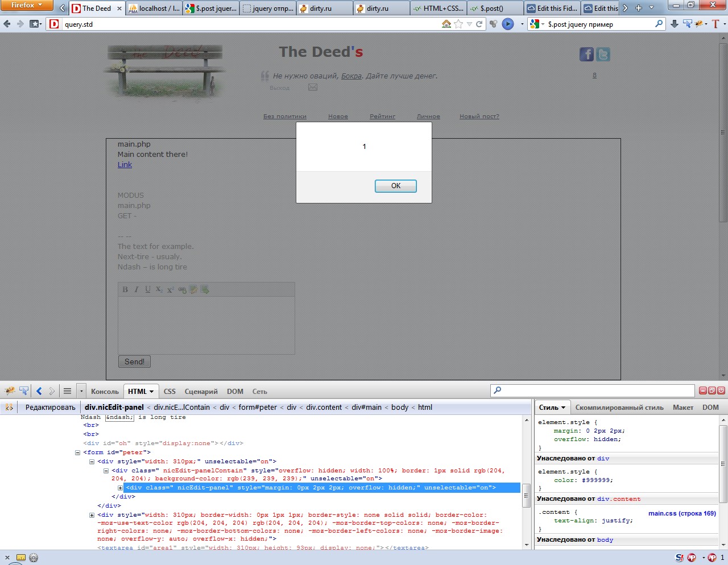Open Firebug command line lines icon
The width and height of the screenshot is (728, 565).
tap(67, 390)
